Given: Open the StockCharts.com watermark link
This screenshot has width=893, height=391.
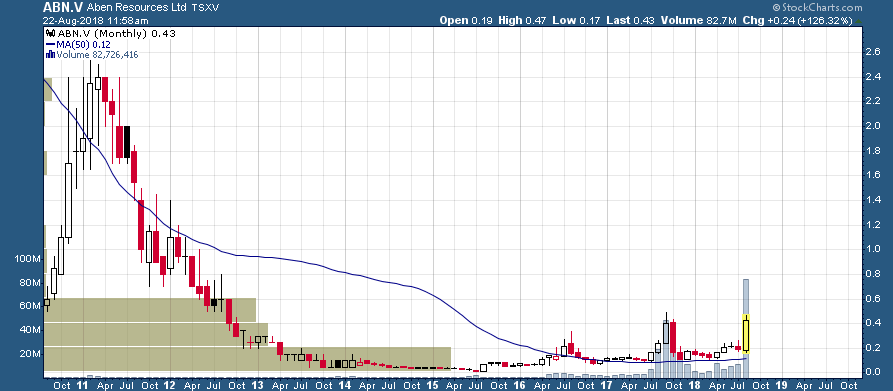Looking at the screenshot, I should pyautogui.click(x=821, y=7).
